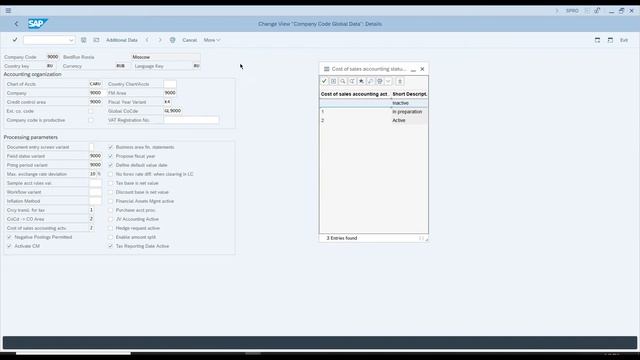The height and width of the screenshot is (360, 640).
Task: Toggle Company code is productive checkbox
Action: point(91,120)
